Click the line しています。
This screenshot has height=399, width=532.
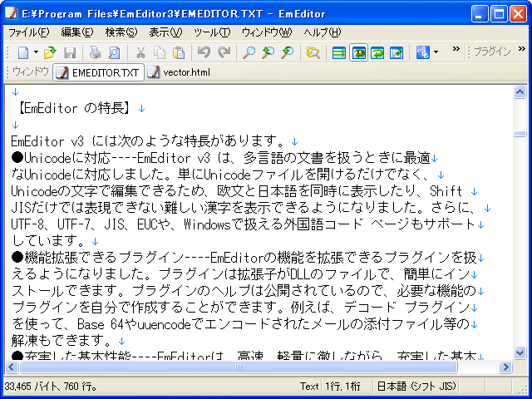[x=48, y=241]
